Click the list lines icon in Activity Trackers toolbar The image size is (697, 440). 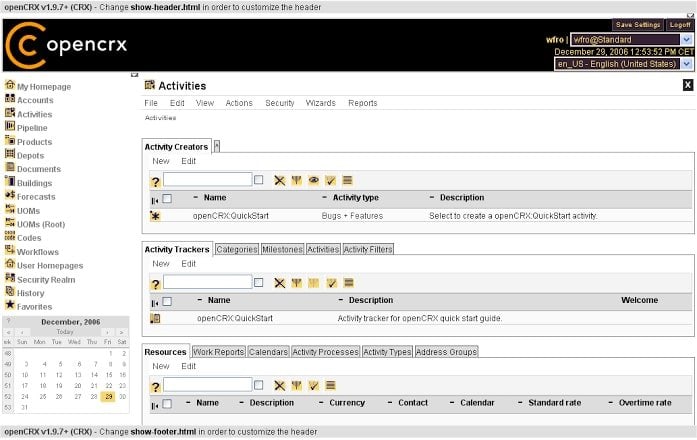(x=348, y=283)
